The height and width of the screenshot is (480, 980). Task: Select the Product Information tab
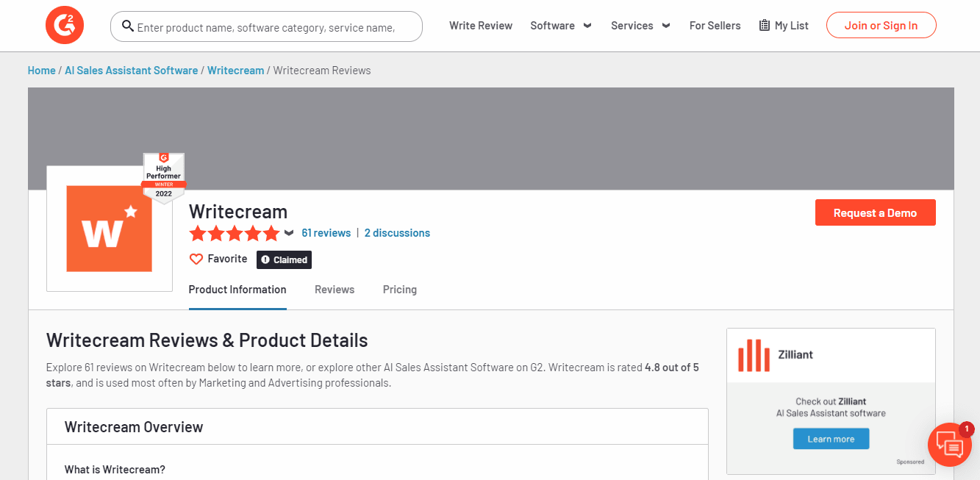pyautogui.click(x=237, y=290)
